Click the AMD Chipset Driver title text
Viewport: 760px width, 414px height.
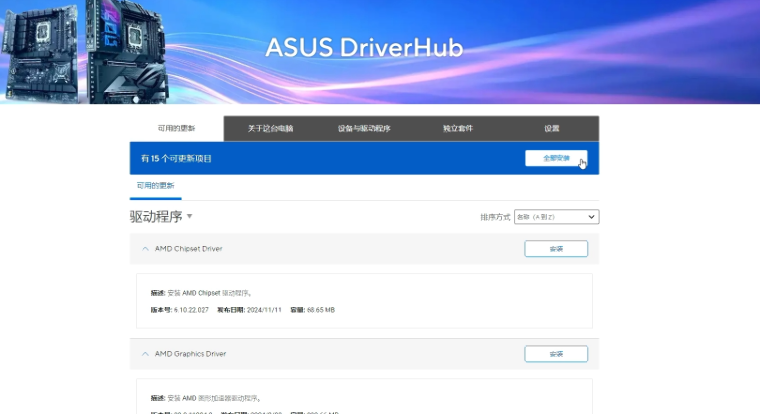tap(189, 249)
